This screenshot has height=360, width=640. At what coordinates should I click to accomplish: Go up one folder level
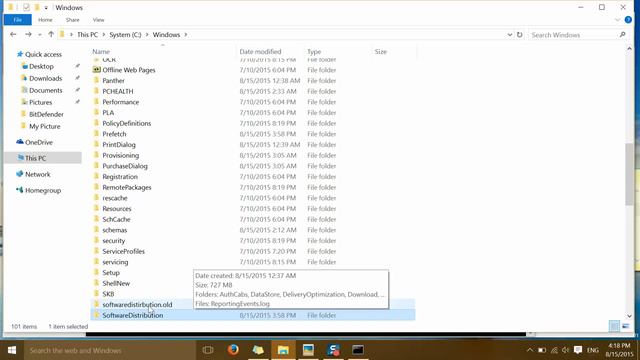tap(51, 35)
